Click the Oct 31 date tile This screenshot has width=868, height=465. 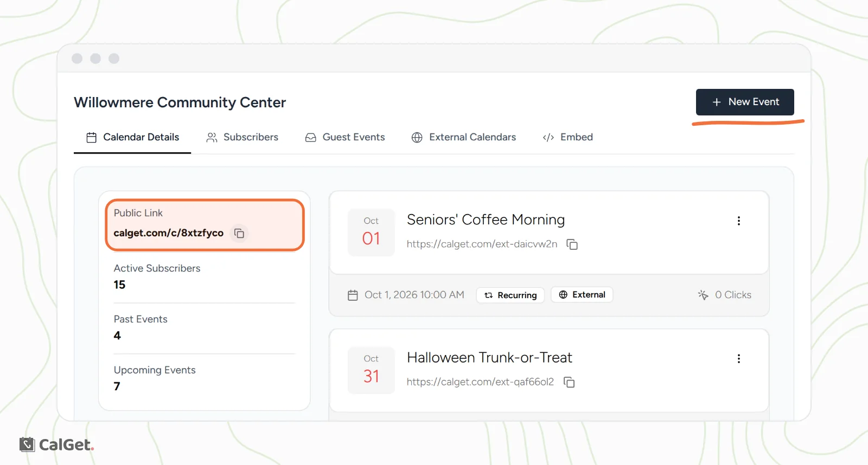[371, 370]
